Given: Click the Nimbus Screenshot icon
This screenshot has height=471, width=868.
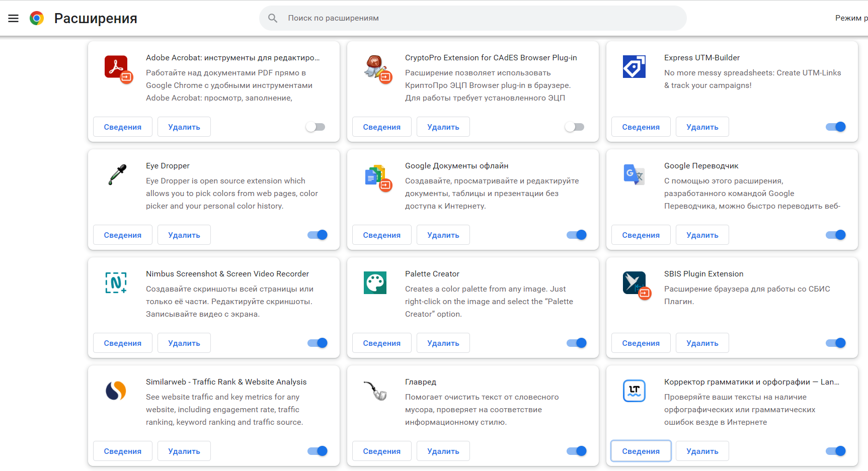Looking at the screenshot, I should point(116,282).
